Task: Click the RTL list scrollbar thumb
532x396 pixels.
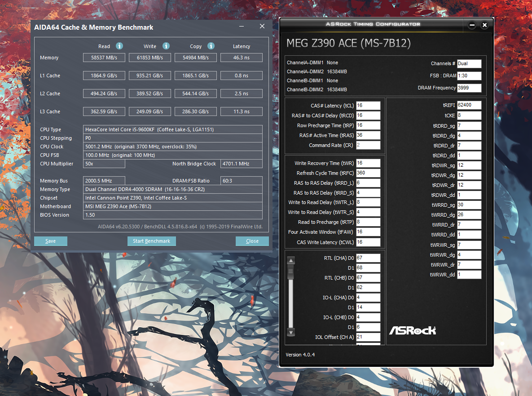Action: [291, 272]
